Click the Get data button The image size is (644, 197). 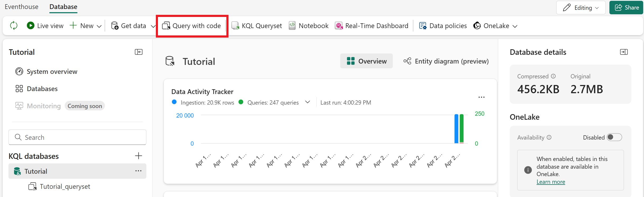(x=129, y=26)
